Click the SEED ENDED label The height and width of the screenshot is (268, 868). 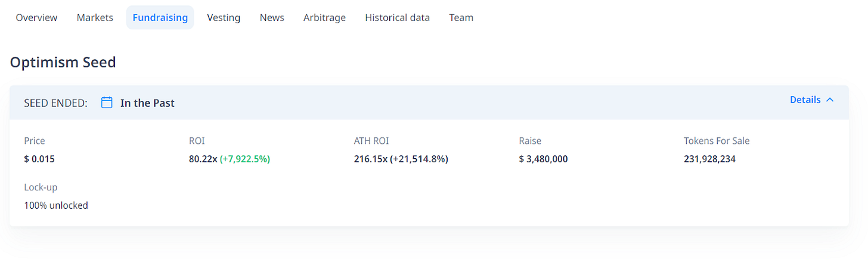[x=55, y=103]
